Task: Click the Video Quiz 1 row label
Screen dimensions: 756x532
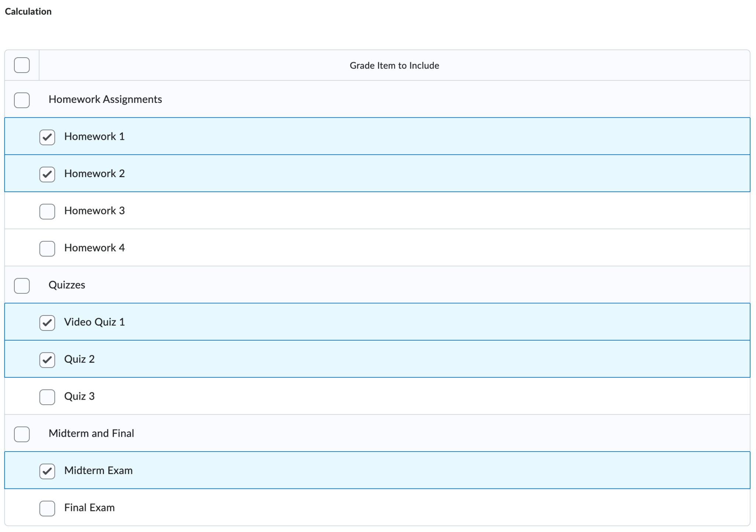Action: tap(94, 322)
